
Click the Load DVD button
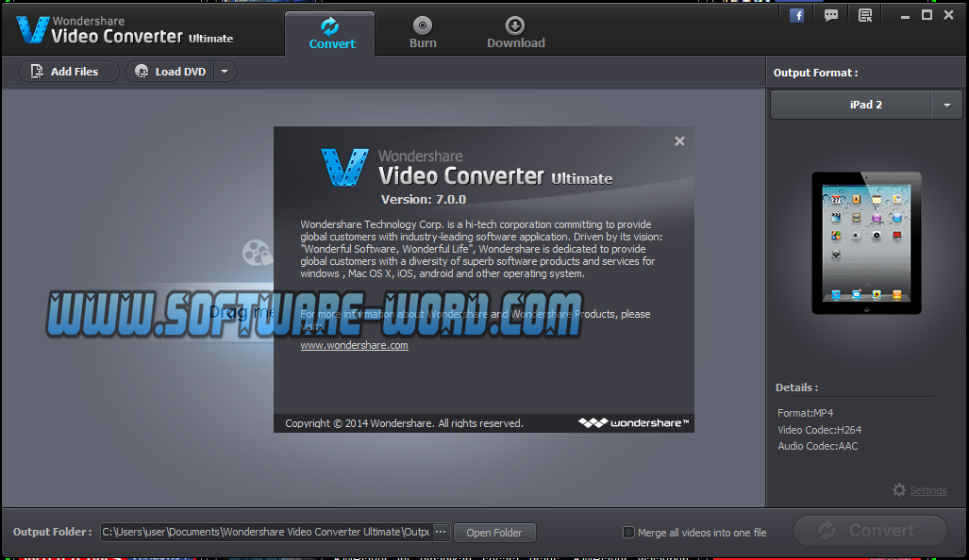click(171, 72)
